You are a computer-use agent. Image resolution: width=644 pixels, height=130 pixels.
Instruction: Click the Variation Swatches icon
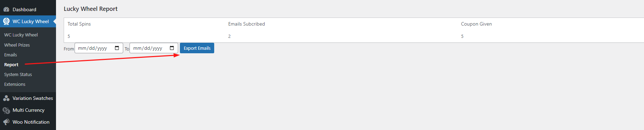pos(6,98)
